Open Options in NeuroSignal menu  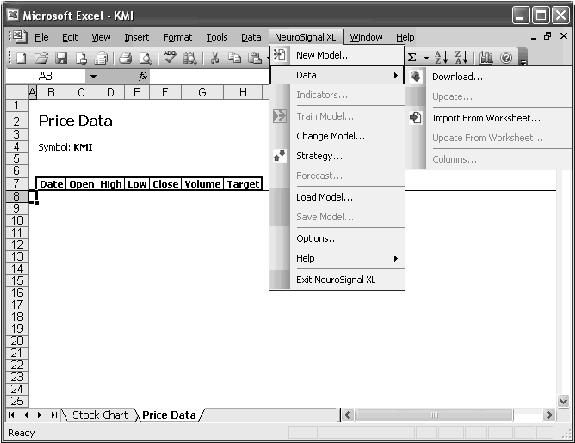337,239
